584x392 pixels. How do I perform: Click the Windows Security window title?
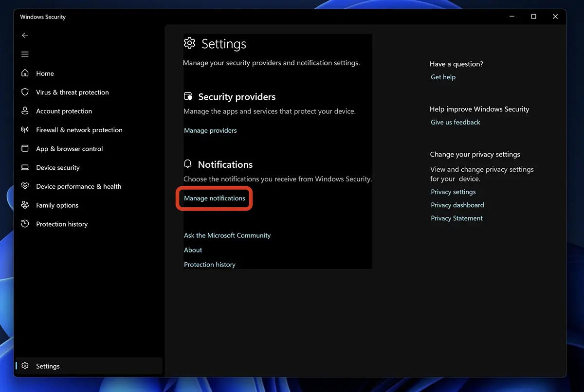pyautogui.click(x=43, y=17)
